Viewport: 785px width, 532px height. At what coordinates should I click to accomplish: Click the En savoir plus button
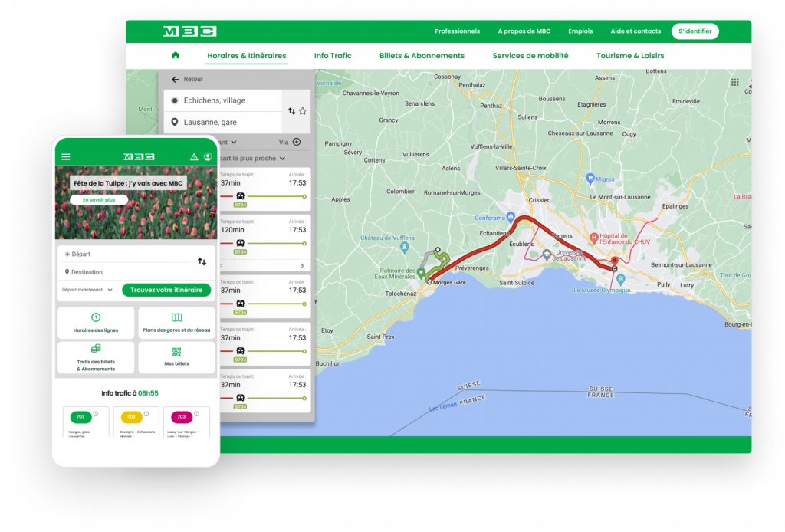[x=99, y=199]
